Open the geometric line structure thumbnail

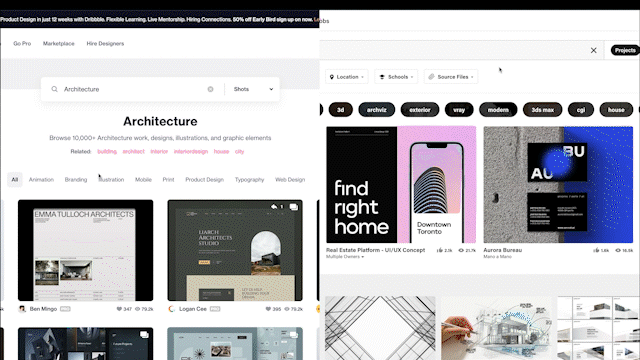pyautogui.click(x=380, y=328)
